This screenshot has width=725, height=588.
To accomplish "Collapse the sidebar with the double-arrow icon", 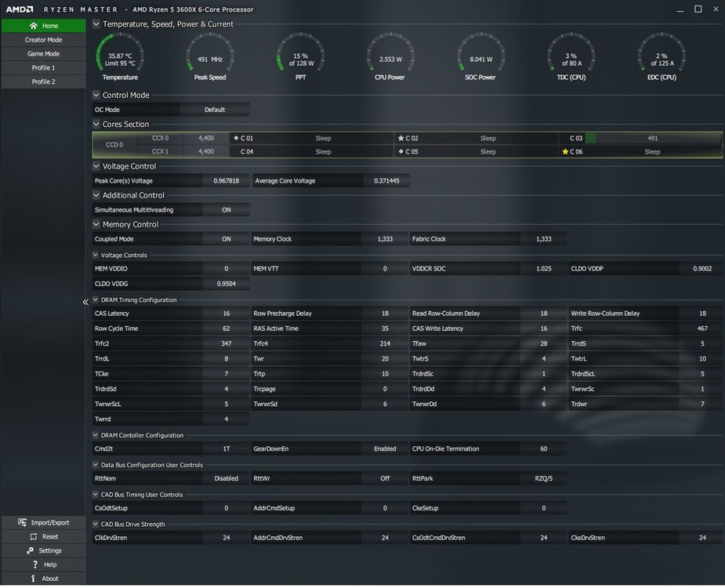I will pos(85,302).
